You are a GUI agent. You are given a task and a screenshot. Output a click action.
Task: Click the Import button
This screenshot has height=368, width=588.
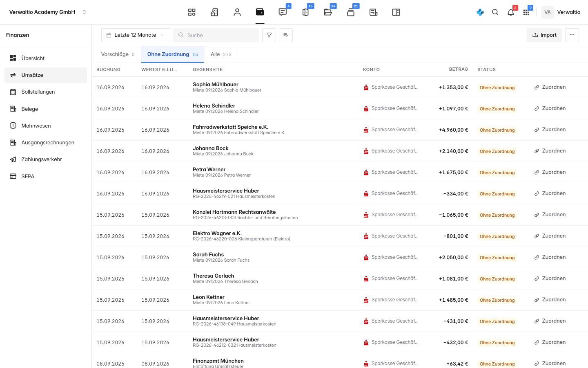coord(544,35)
